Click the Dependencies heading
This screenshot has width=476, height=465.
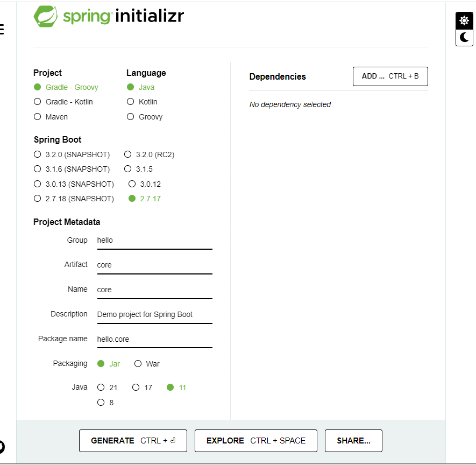[x=278, y=76]
